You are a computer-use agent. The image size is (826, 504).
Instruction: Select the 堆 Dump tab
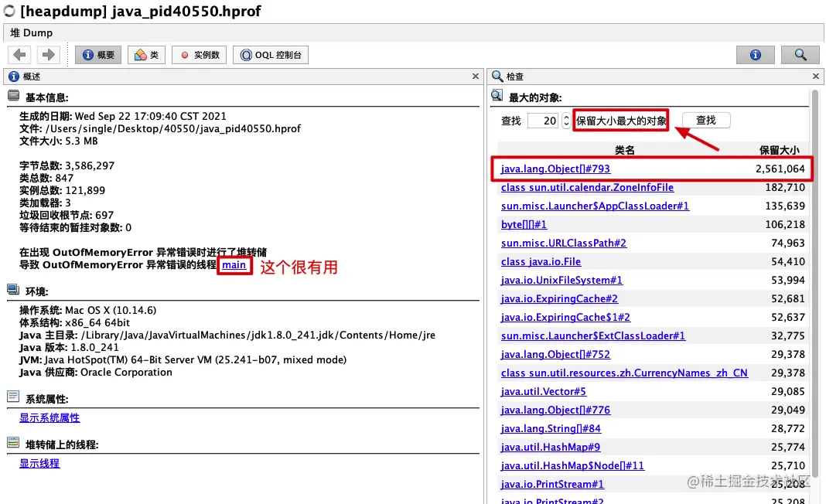(32, 32)
